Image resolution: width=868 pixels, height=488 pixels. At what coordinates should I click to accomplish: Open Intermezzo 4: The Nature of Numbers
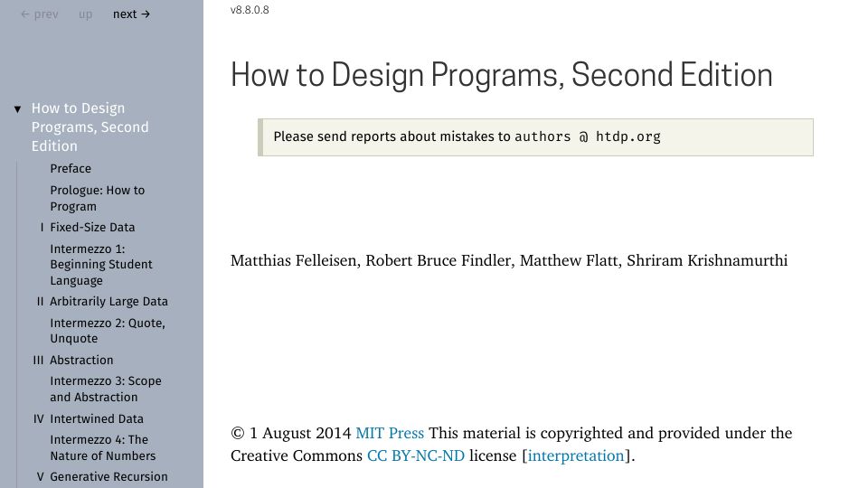coord(103,447)
